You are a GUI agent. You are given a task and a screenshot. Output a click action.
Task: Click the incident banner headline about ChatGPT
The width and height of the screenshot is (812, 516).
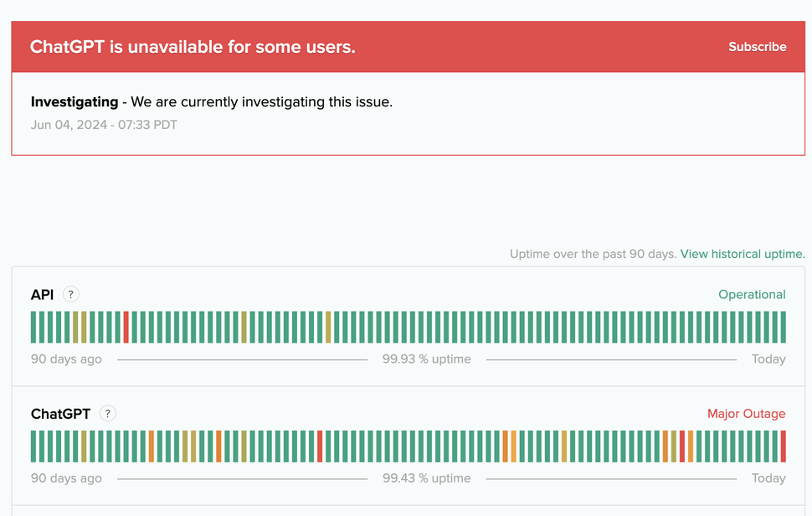(x=193, y=47)
